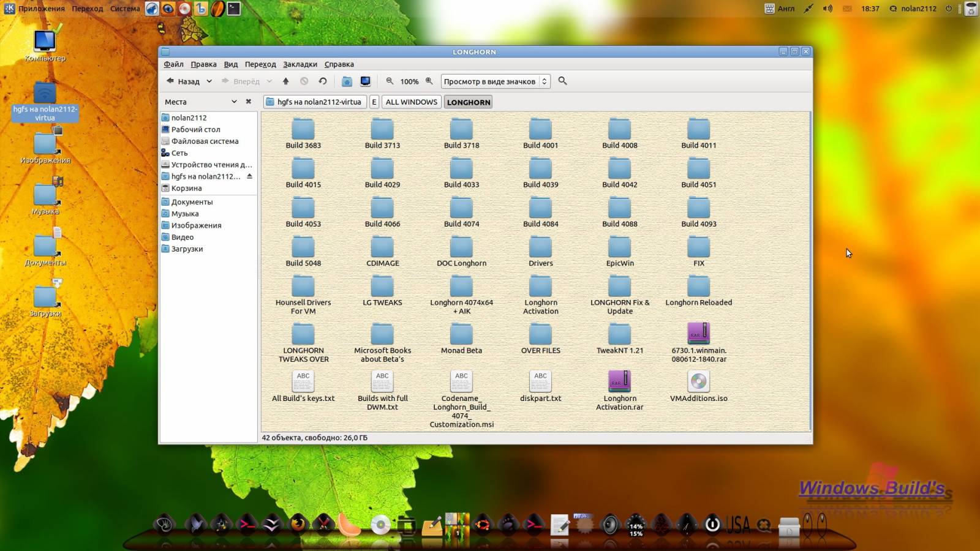The height and width of the screenshot is (551, 980).
Task: Select the Longhorn Reloaded folder
Action: pos(699,290)
